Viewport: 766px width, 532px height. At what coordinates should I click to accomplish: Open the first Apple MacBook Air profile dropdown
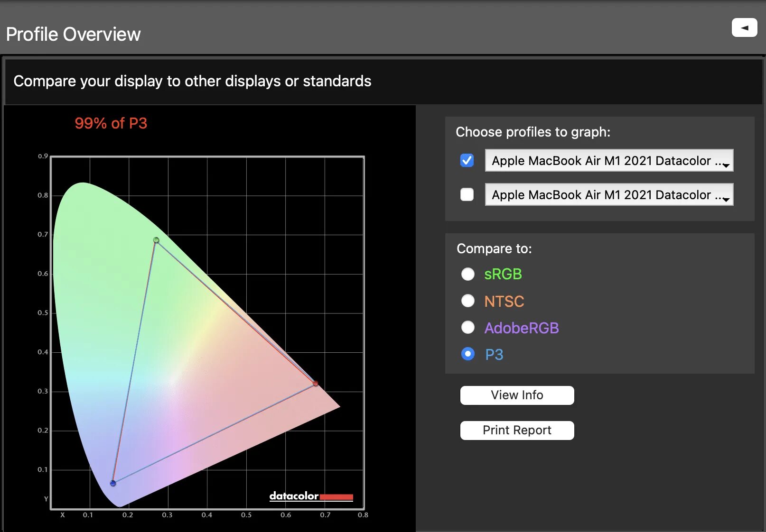coord(609,160)
